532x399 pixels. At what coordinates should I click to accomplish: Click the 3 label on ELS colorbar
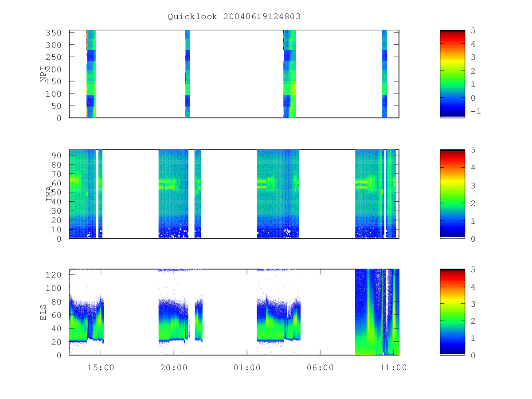click(x=472, y=304)
